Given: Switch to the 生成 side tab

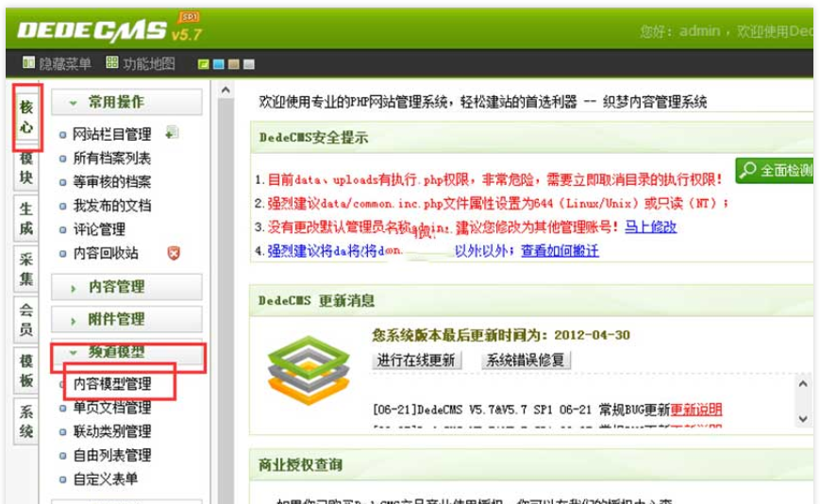Looking at the screenshot, I should (26, 218).
